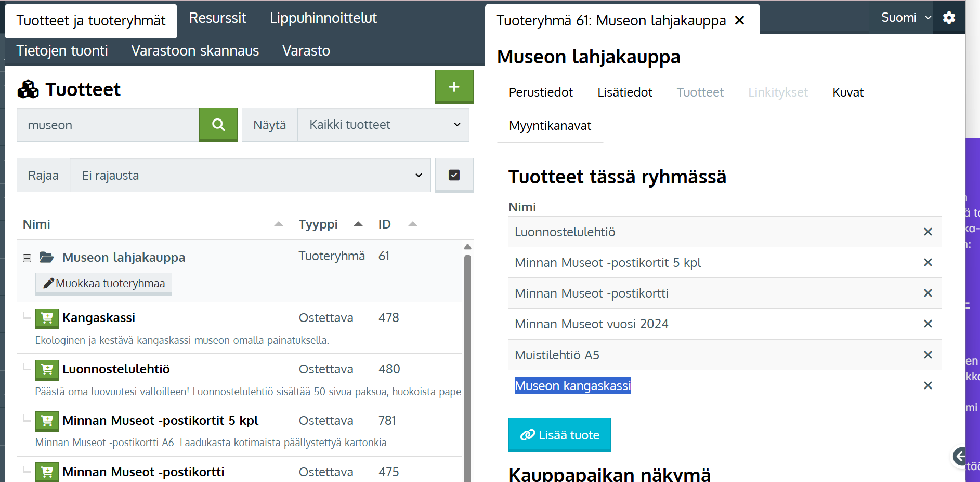The image size is (980, 482).
Task: Click the Museon lahjakauppa folder icon
Action: pos(47,257)
